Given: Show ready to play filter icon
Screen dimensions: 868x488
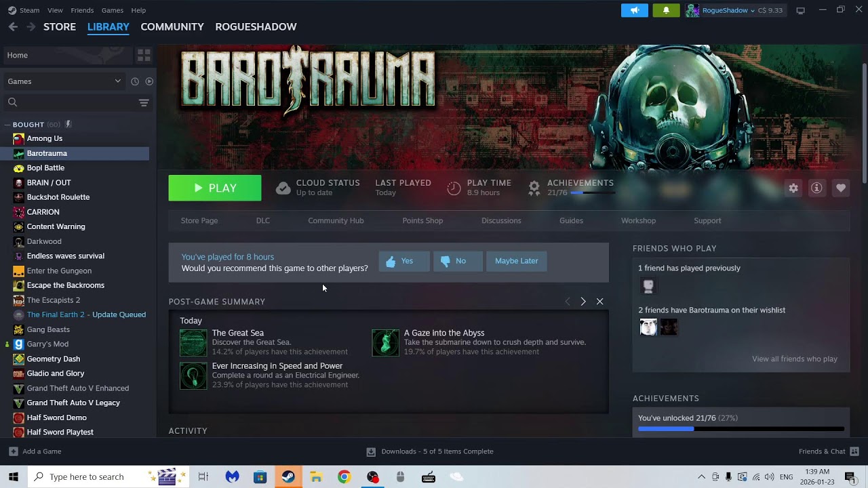Looking at the screenshot, I should point(149,81).
